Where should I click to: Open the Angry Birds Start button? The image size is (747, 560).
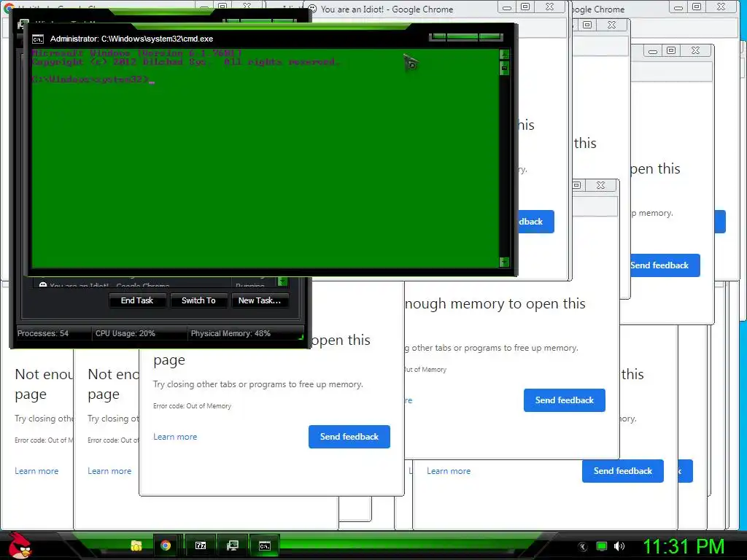pos(20,545)
